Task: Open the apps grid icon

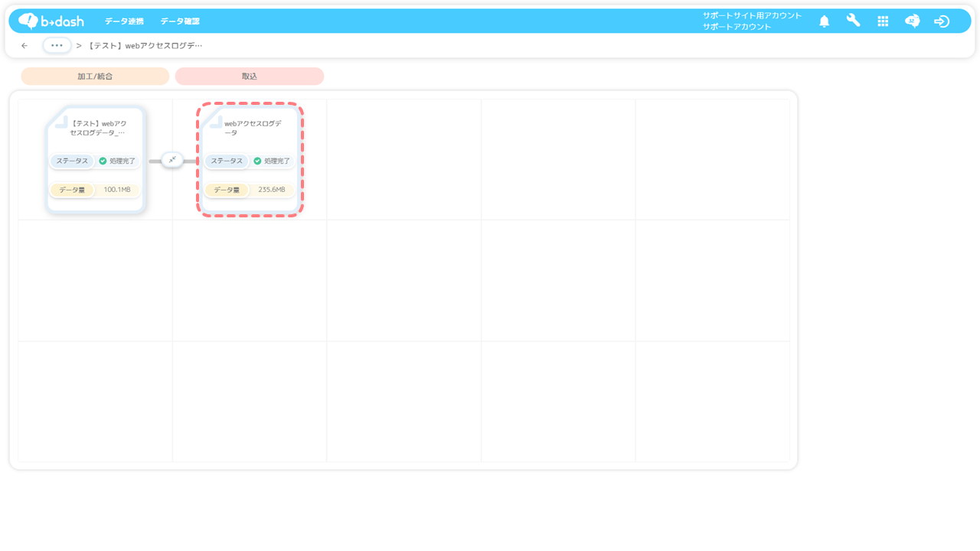Action: coord(883,21)
